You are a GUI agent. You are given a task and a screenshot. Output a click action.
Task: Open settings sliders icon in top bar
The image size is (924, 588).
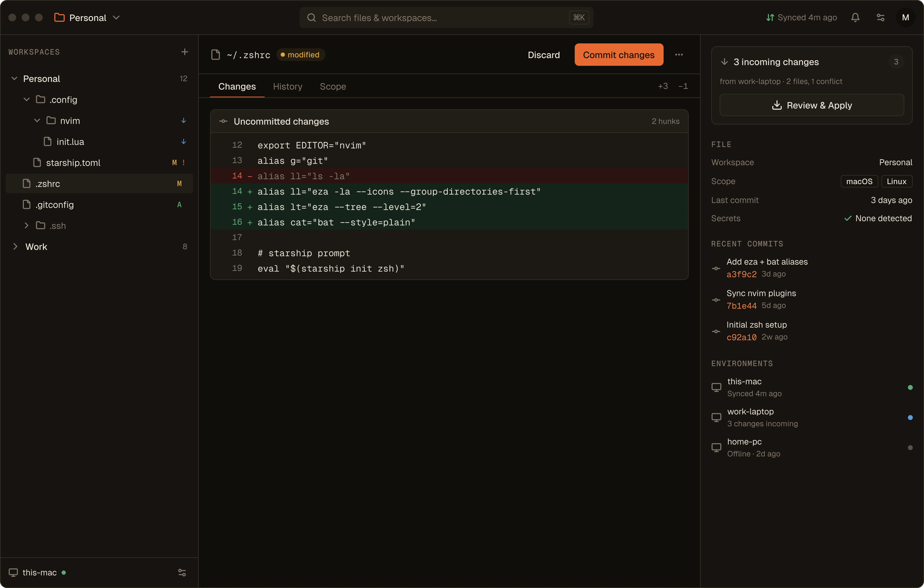pos(880,18)
